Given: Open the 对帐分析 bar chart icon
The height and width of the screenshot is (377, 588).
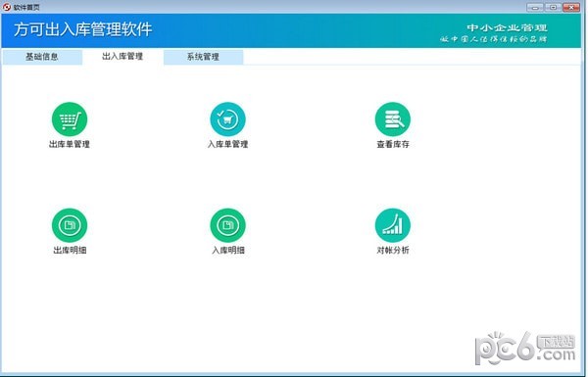Looking at the screenshot, I should (393, 225).
